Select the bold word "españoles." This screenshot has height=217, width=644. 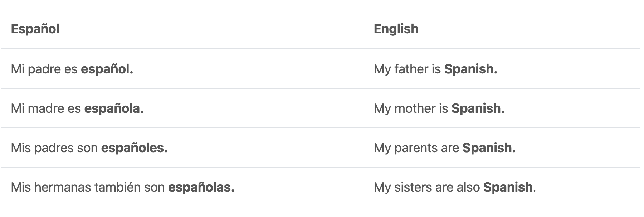coord(134,148)
